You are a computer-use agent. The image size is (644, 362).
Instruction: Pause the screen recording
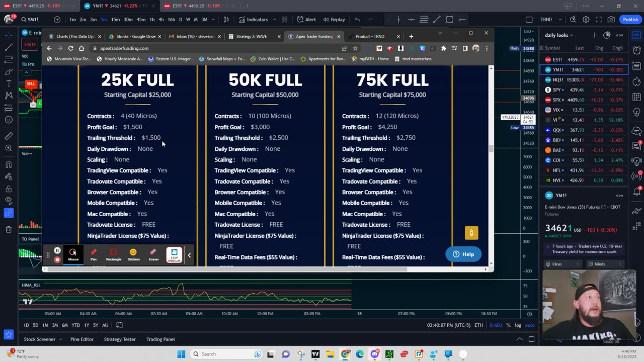pos(57,250)
